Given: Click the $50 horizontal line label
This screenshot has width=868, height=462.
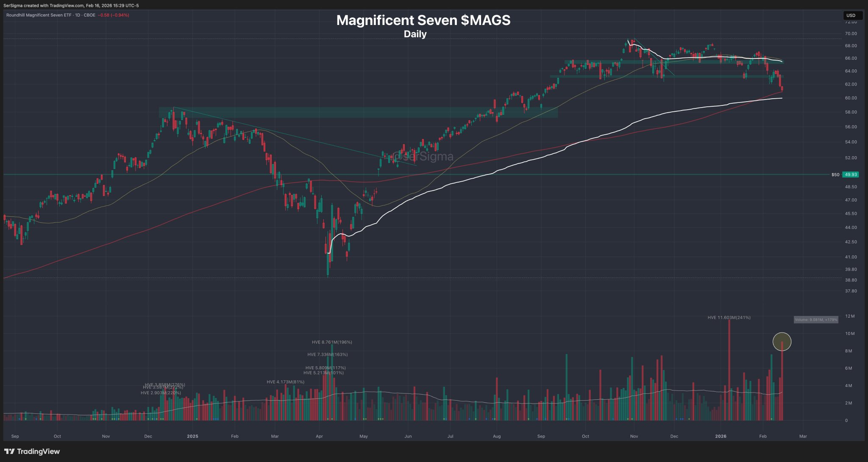Looking at the screenshot, I should (x=835, y=174).
